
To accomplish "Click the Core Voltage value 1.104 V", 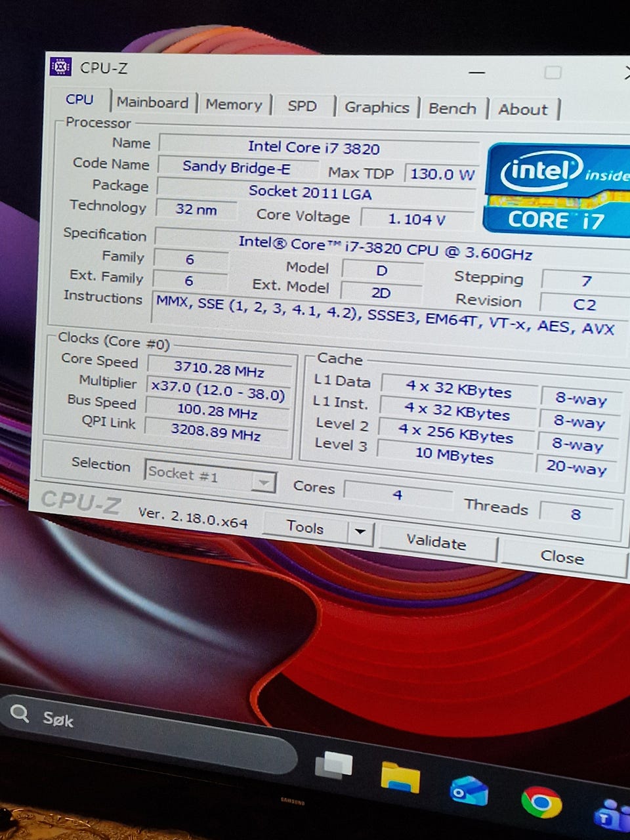I will (x=417, y=219).
